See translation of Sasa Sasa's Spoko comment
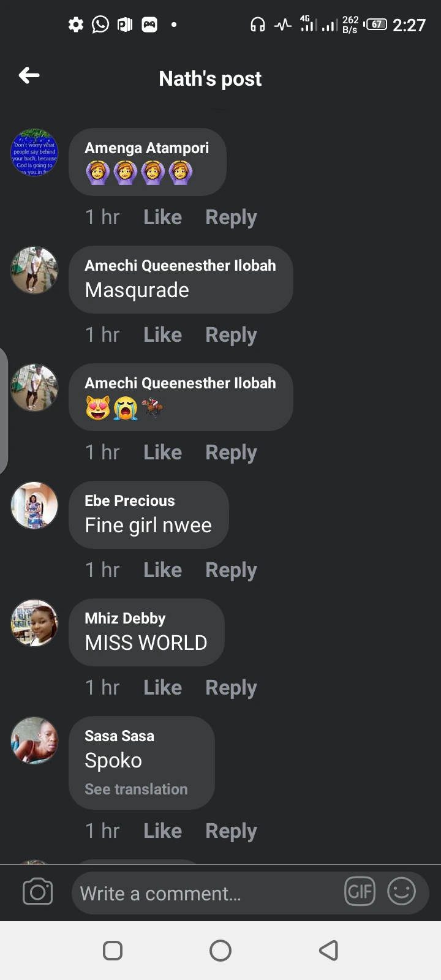 pyautogui.click(x=136, y=789)
